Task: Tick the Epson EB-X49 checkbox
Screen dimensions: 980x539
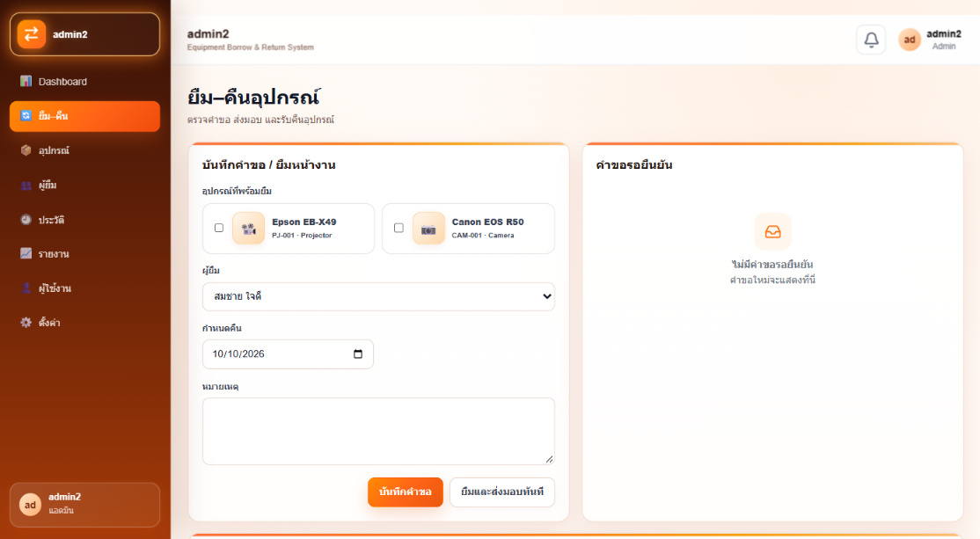Action: (219, 228)
